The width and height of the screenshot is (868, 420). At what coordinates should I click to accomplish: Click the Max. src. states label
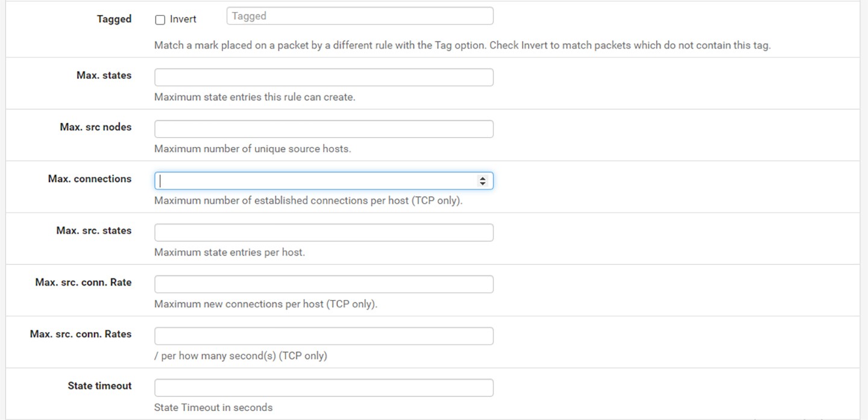coord(93,231)
